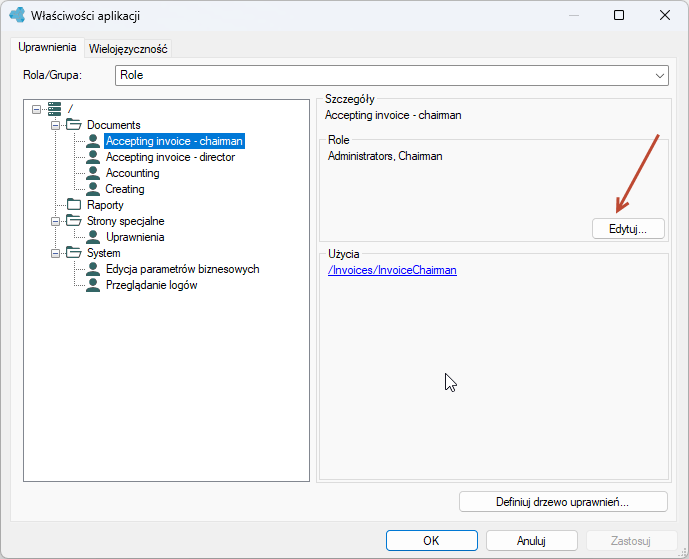Click the root server icon in tree
The image size is (689, 559).
tap(54, 109)
